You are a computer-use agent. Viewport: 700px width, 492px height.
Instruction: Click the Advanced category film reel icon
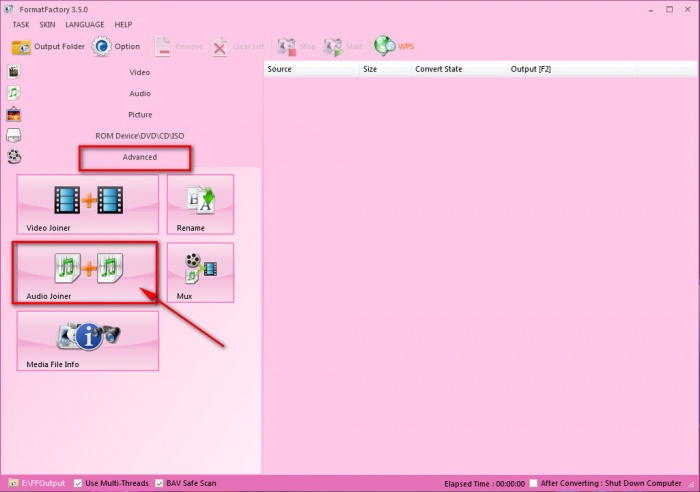coord(14,157)
